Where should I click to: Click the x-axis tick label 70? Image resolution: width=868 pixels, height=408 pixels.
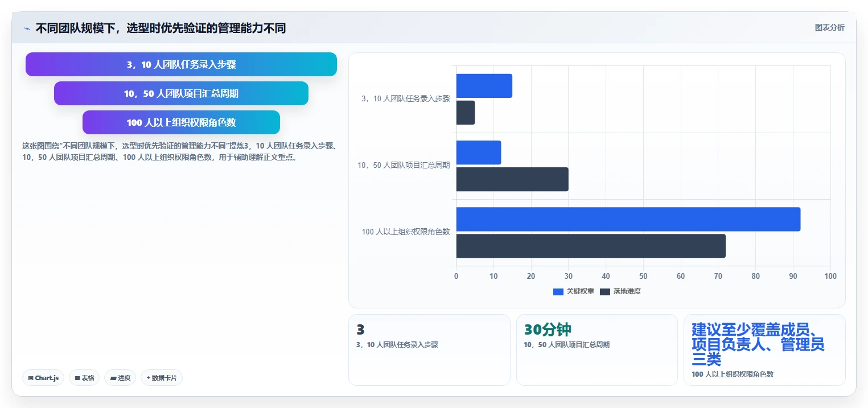pyautogui.click(x=718, y=276)
